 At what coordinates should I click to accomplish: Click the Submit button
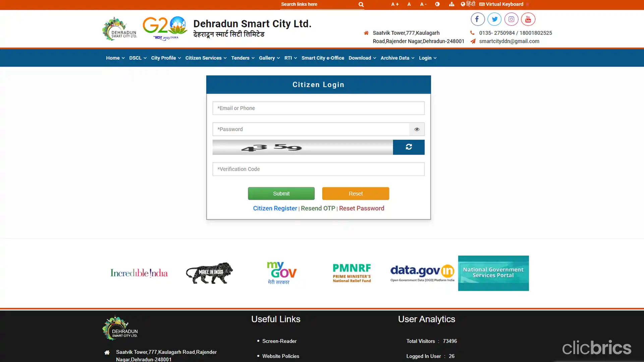click(x=281, y=193)
